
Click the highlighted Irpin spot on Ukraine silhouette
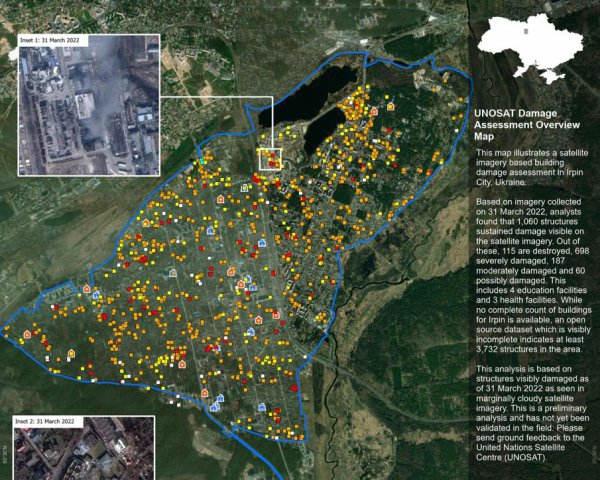point(527,30)
